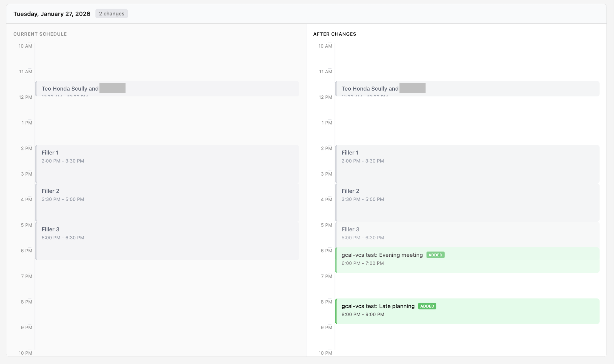
Task: Click '5:00 PM - 6:30 PM' in current schedule
Action: click(x=63, y=238)
